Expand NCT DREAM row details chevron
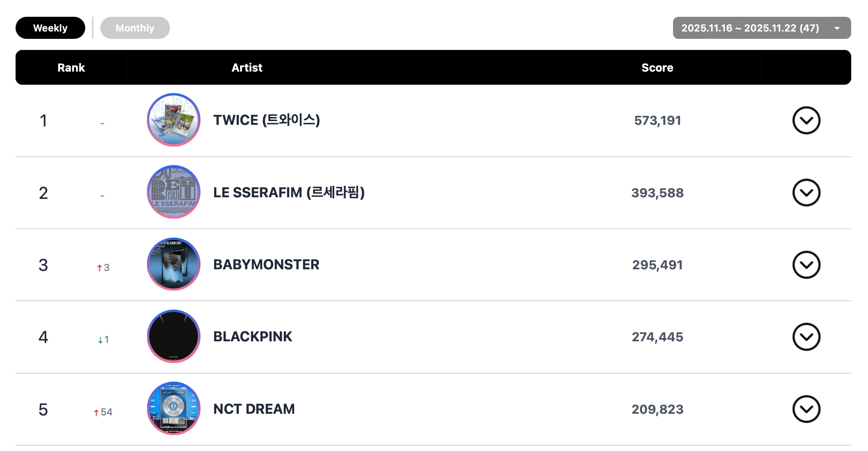 pos(806,409)
